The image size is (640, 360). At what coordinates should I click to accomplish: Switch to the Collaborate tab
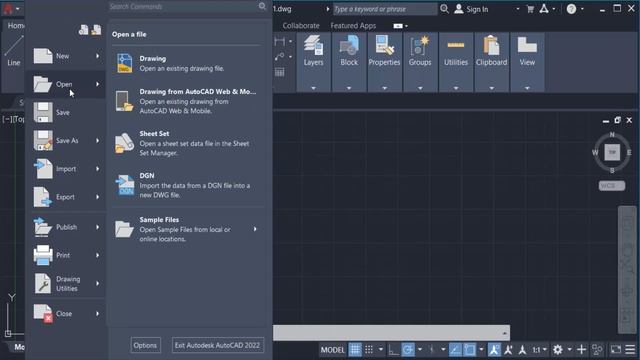point(301,26)
